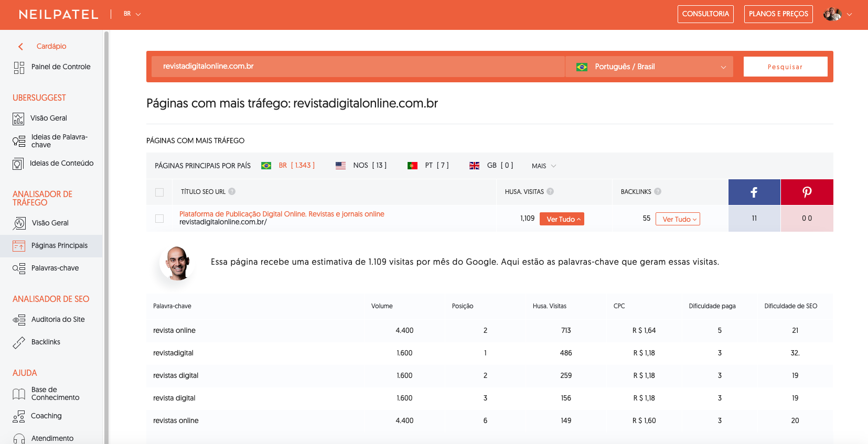This screenshot has width=868, height=444.
Task: Click the Coaching icon
Action: coord(19,416)
